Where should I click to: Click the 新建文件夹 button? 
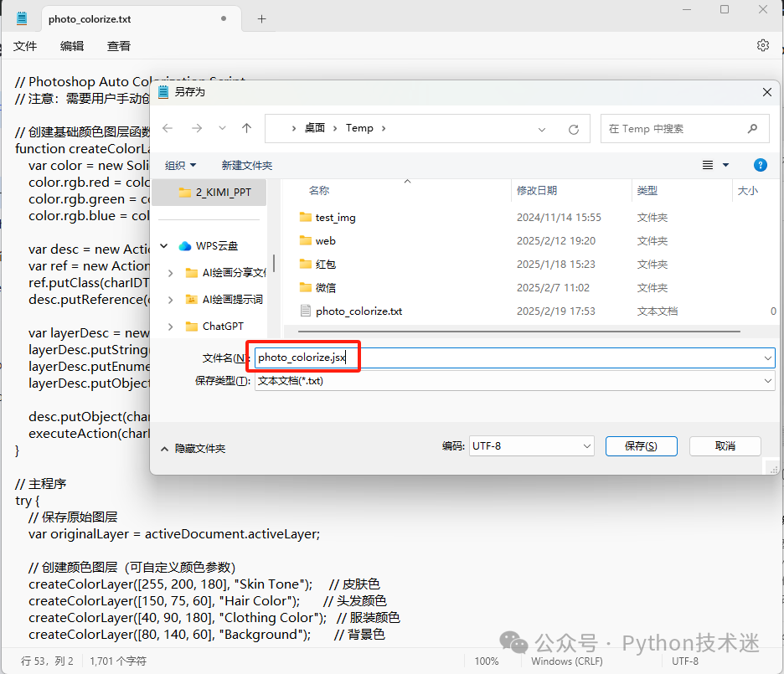(x=247, y=166)
